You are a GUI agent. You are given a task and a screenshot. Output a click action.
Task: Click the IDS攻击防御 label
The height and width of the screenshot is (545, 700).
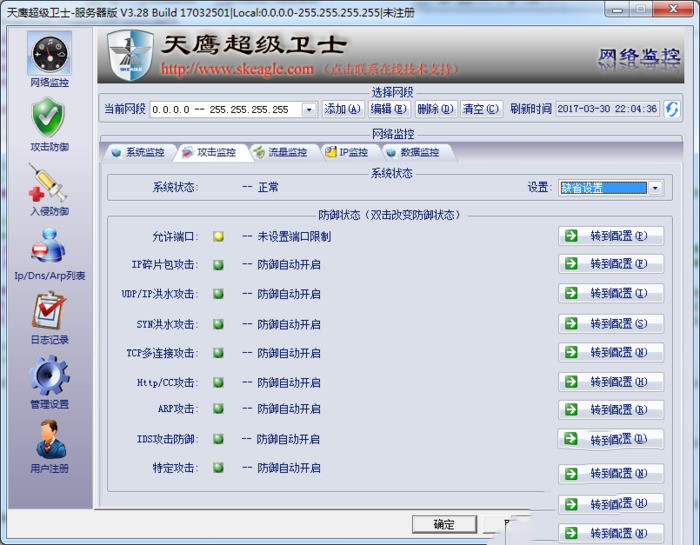pos(167,439)
